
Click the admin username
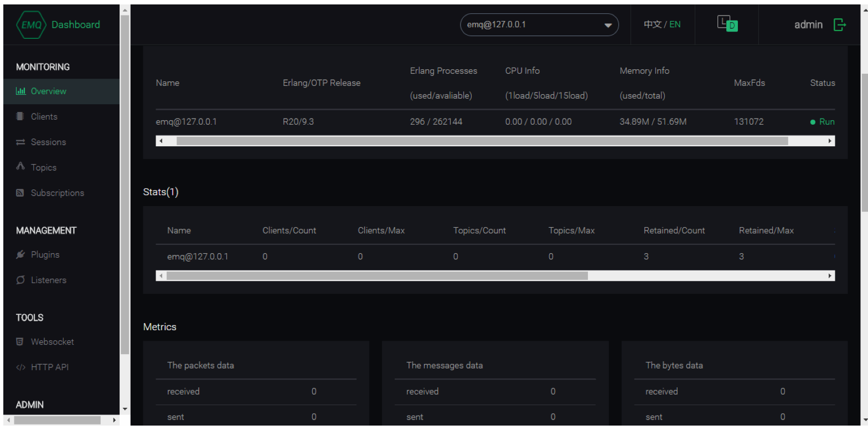(809, 25)
